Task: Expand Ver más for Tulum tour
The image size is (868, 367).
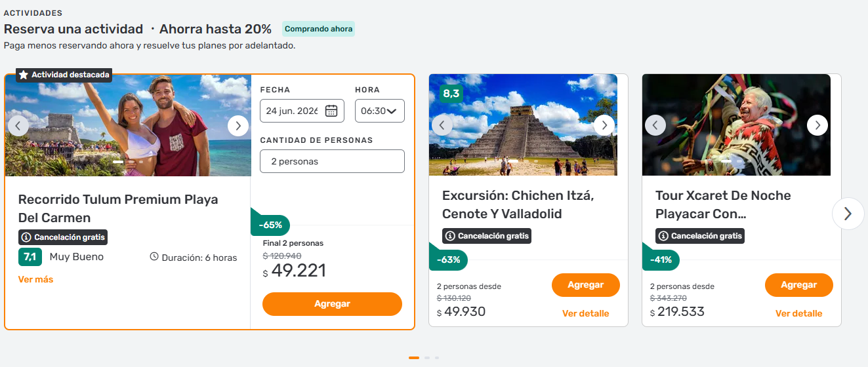Action: (x=35, y=280)
